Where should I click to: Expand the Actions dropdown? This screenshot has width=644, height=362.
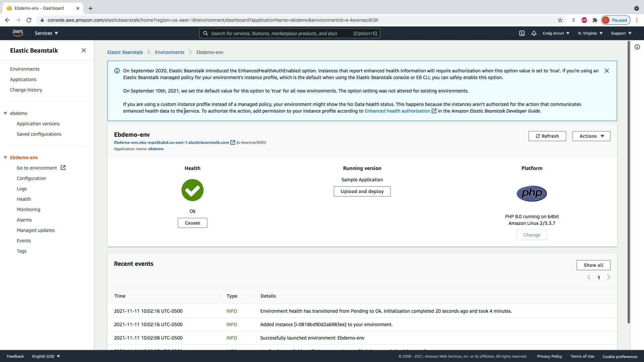[591, 136]
